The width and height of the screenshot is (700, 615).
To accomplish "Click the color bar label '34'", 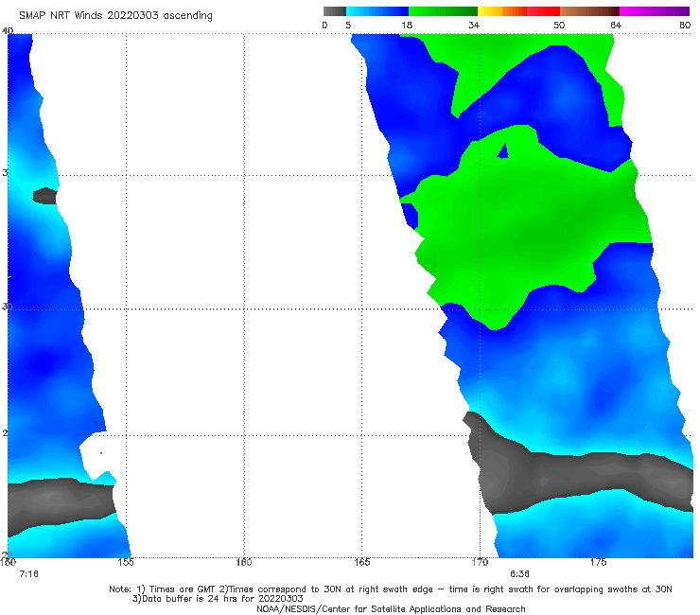I will [474, 26].
